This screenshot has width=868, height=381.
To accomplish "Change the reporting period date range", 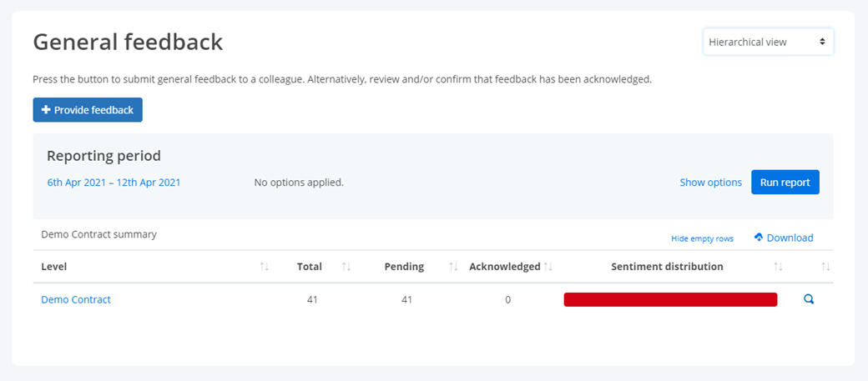I will [114, 183].
